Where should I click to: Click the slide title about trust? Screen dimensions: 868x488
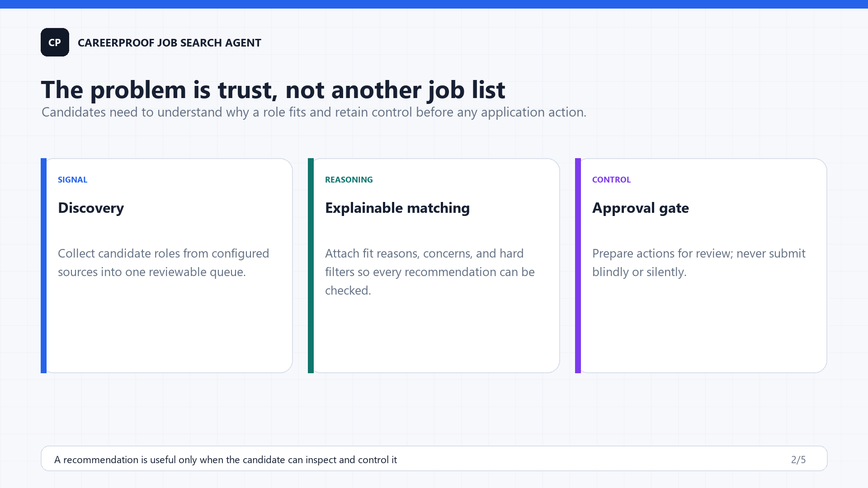point(273,89)
